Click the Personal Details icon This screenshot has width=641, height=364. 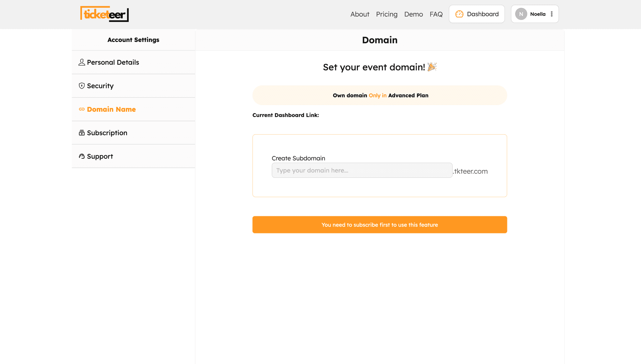(x=81, y=62)
